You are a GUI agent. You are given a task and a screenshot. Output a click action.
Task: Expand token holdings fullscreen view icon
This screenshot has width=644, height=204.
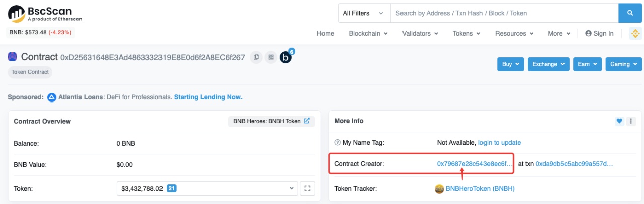(x=307, y=189)
